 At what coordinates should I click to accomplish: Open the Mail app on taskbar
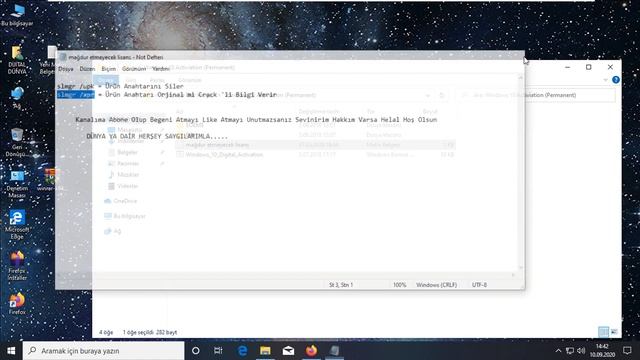coord(288,351)
